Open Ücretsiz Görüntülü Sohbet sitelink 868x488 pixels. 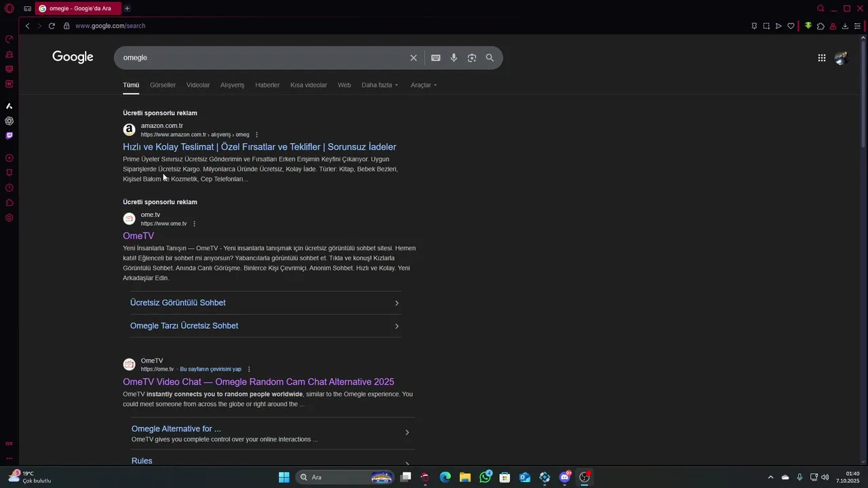point(178,302)
